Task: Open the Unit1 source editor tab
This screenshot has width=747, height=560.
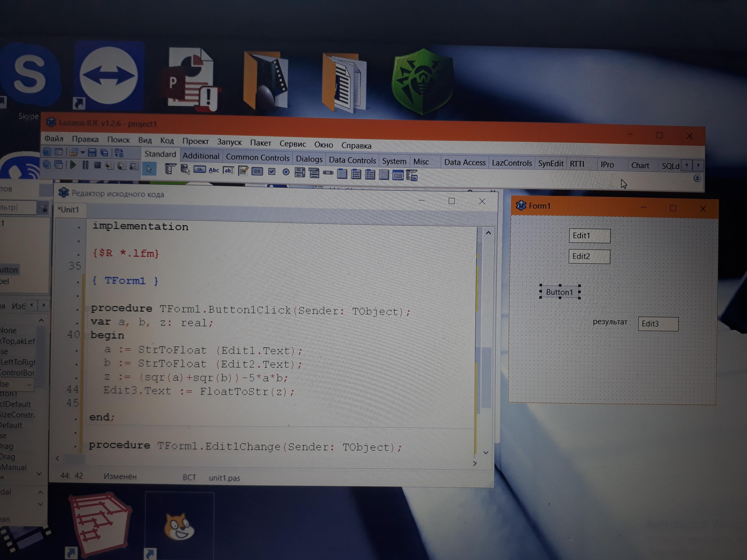Action: pos(69,210)
